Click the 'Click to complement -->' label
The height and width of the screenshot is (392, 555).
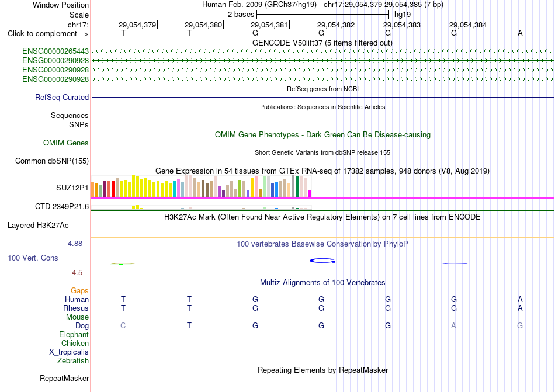48,34
